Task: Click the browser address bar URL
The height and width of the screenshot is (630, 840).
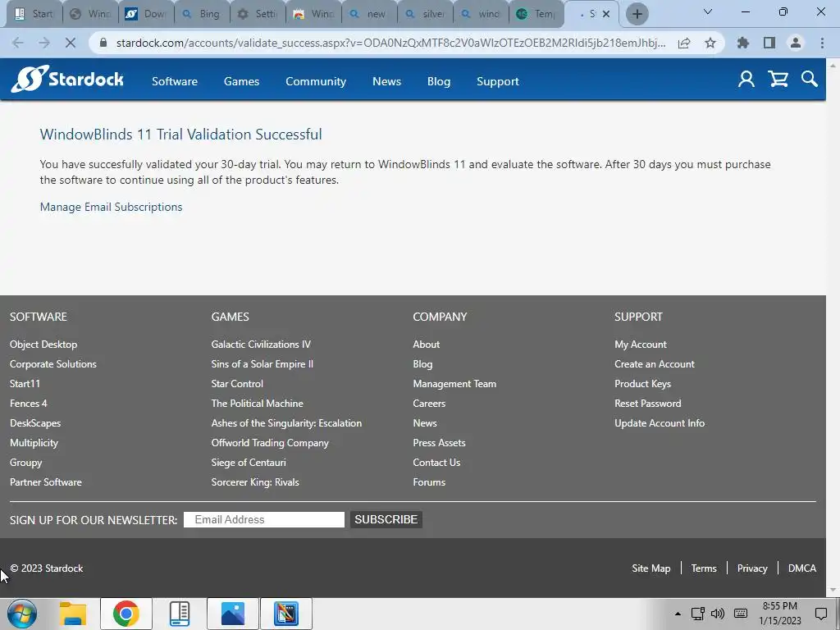Action: click(x=390, y=43)
